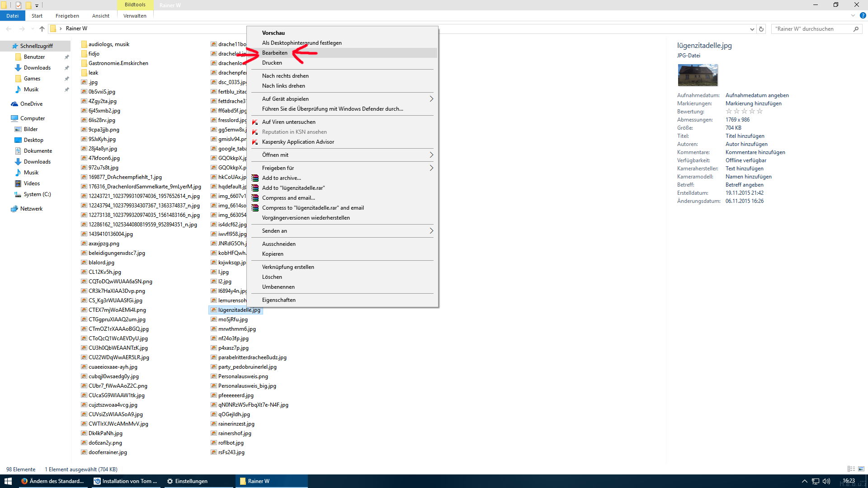Click 'Markierung hinzufügen' in details pane
Viewport: 868px width, 488px height.
753,103
